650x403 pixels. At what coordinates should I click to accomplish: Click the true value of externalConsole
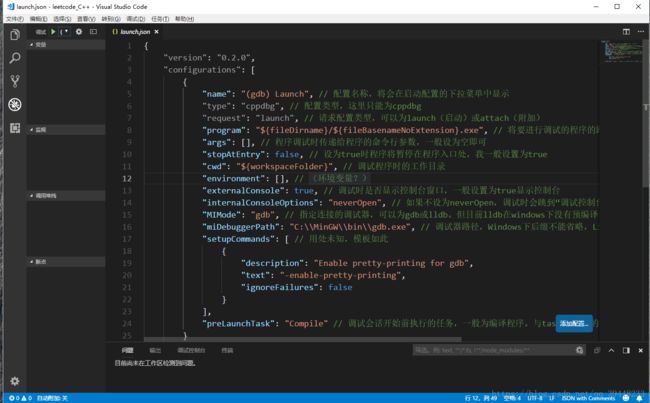click(304, 191)
